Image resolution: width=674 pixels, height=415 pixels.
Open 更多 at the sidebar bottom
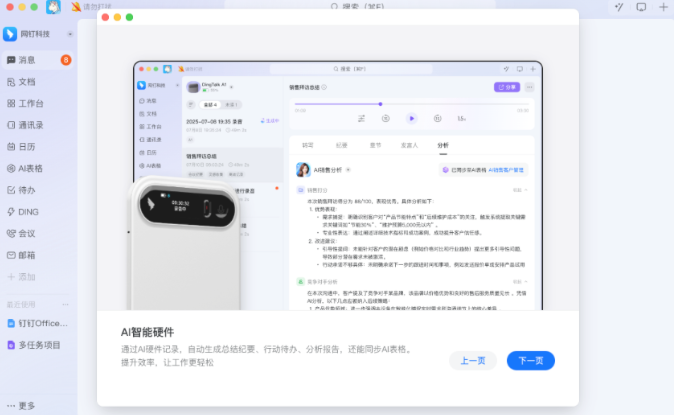tap(21, 406)
